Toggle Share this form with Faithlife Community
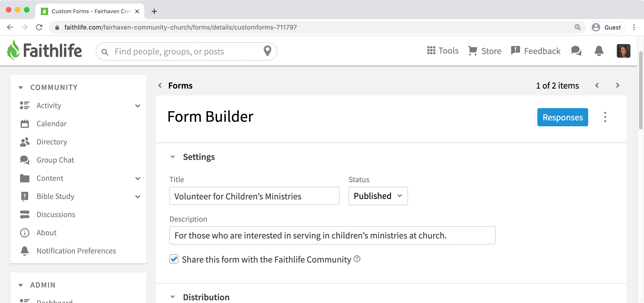The height and width of the screenshot is (303, 644). click(174, 259)
